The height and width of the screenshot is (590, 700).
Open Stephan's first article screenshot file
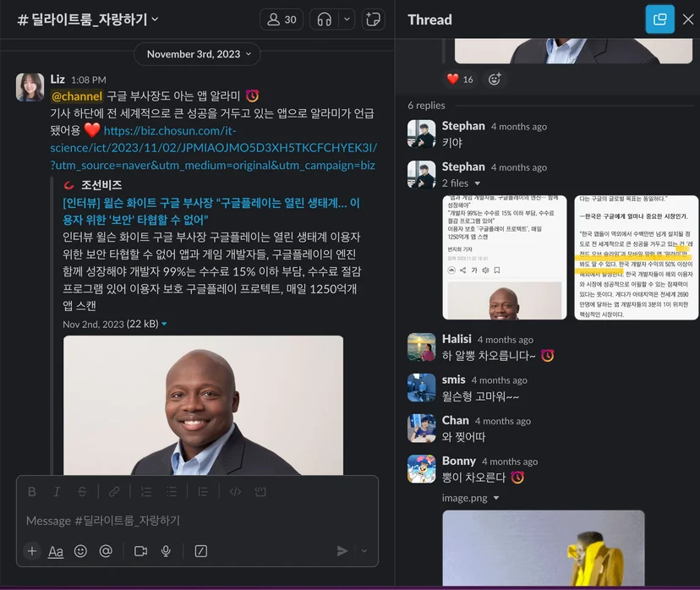click(x=505, y=258)
